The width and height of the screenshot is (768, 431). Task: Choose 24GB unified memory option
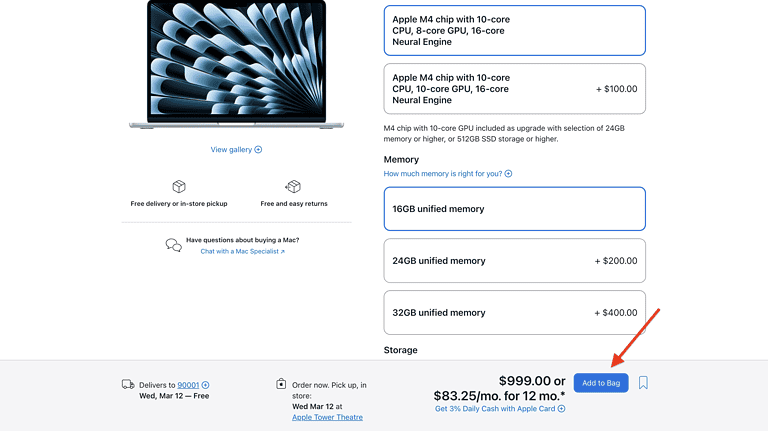(x=514, y=261)
